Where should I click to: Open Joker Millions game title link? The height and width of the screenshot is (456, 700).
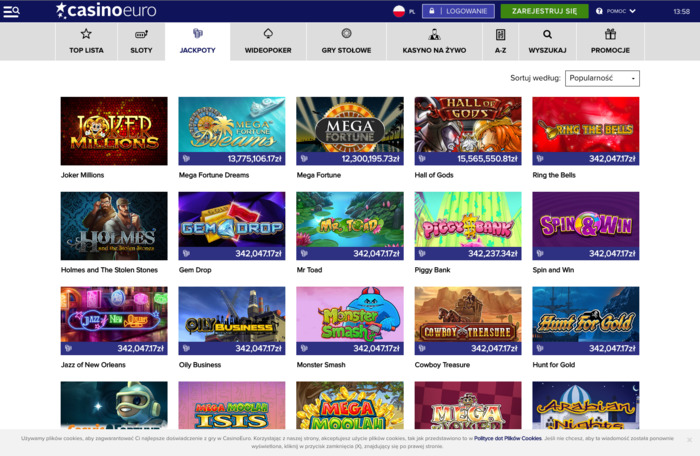(x=83, y=175)
